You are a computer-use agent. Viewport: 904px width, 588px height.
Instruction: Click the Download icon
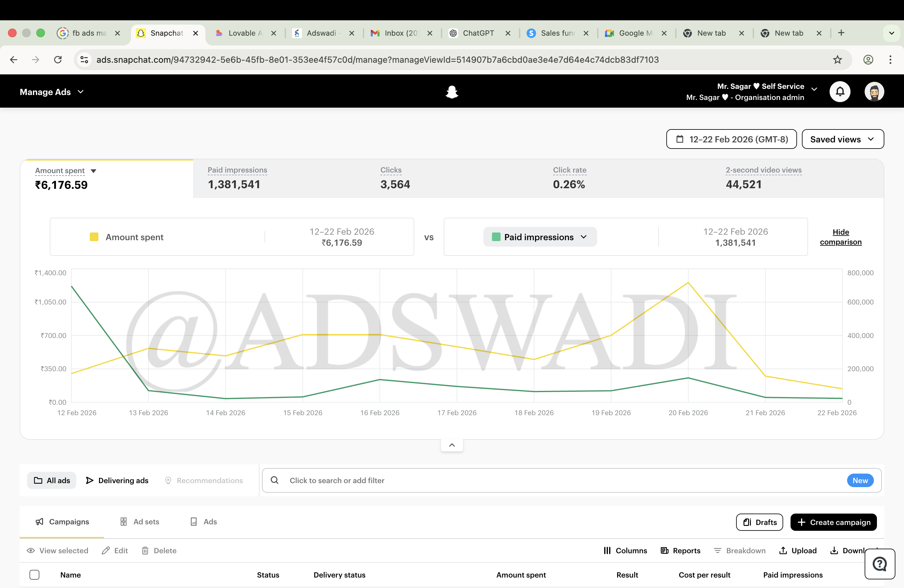[x=834, y=550]
